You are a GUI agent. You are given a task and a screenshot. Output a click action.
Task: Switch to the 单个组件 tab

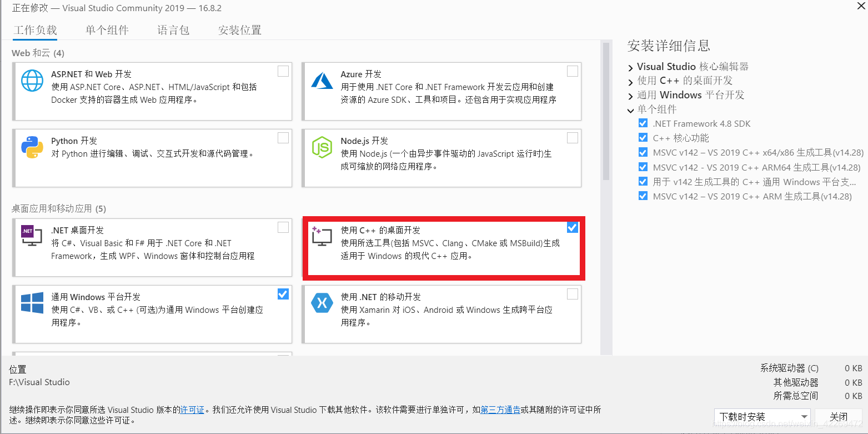pos(107,30)
